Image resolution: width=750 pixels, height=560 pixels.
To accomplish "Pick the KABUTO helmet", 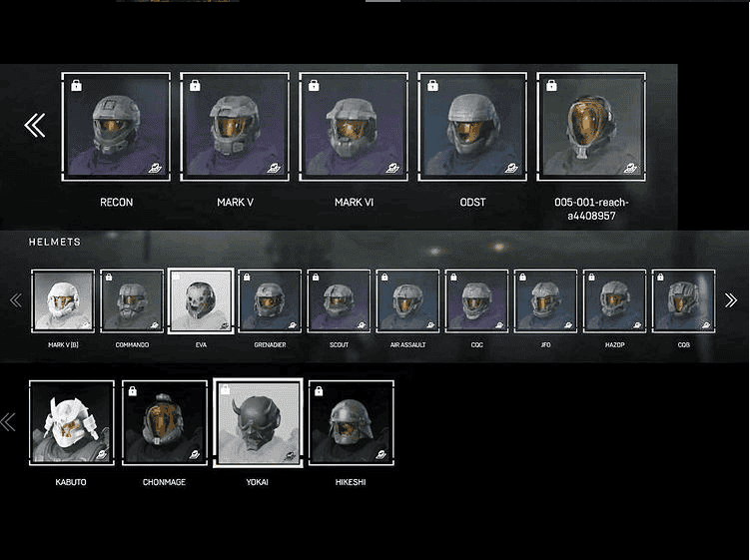I will point(72,423).
